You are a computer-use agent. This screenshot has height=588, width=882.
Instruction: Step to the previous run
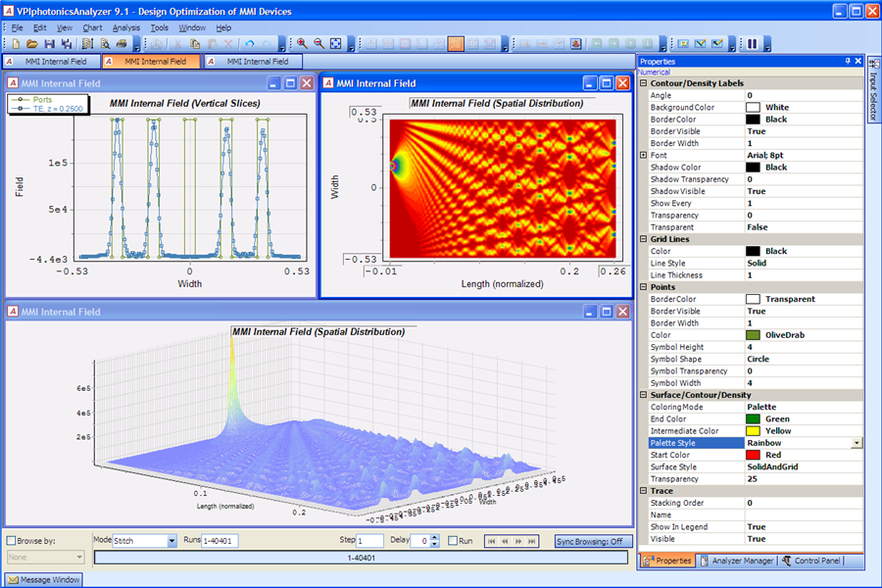click(x=505, y=541)
